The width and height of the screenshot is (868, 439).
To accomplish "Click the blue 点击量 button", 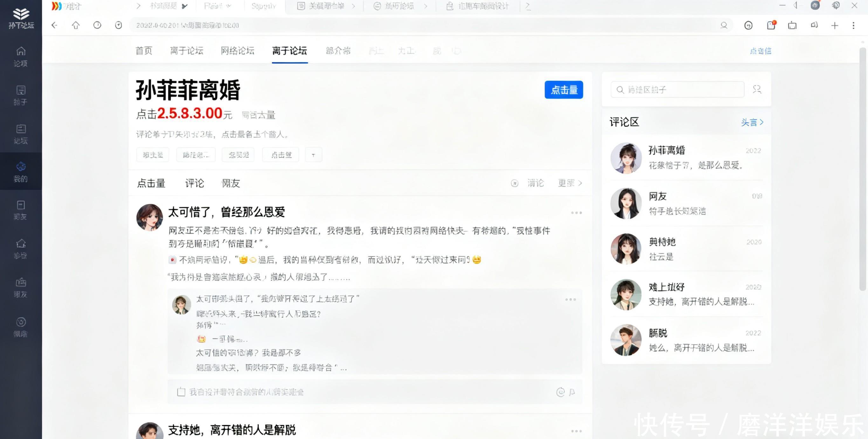I will (x=564, y=90).
